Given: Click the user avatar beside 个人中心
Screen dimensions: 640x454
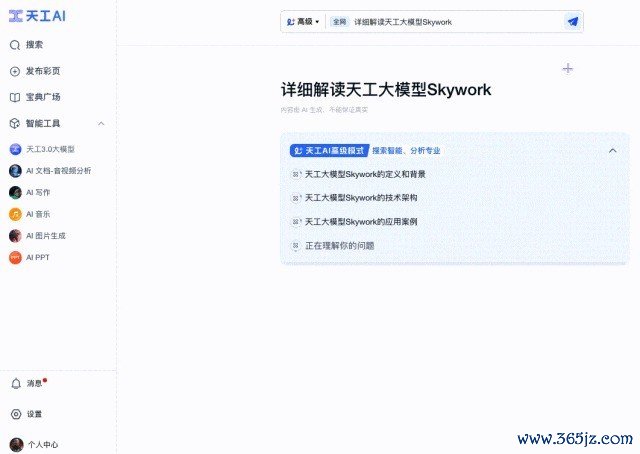Looking at the screenshot, I should (x=16, y=445).
